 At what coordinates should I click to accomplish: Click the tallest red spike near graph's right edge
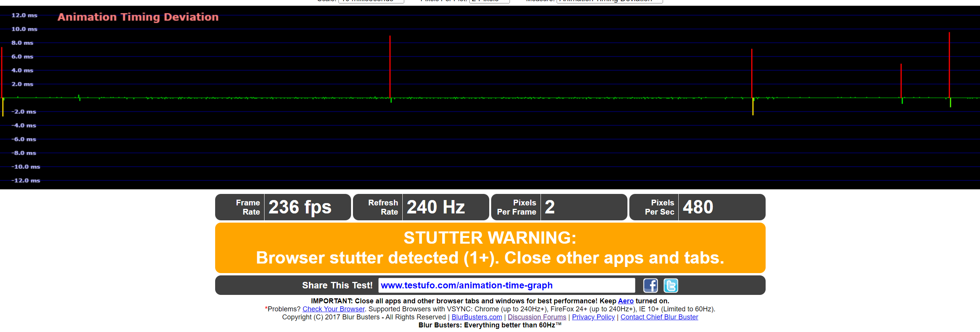tap(949, 65)
